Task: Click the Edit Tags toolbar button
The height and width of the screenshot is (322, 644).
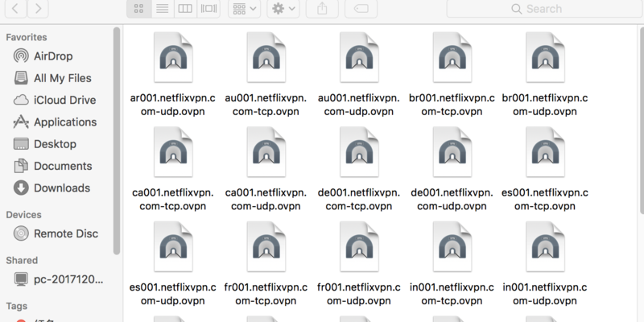Action: point(361,9)
